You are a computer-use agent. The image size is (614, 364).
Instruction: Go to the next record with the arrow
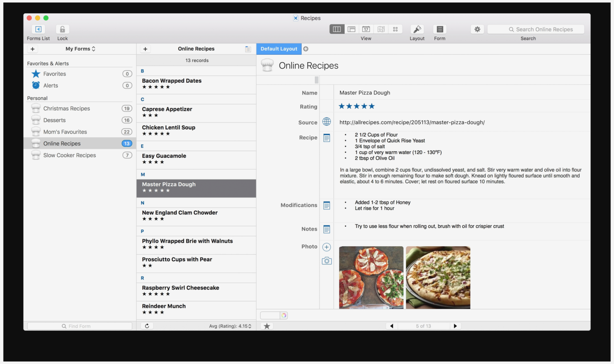(x=456, y=326)
